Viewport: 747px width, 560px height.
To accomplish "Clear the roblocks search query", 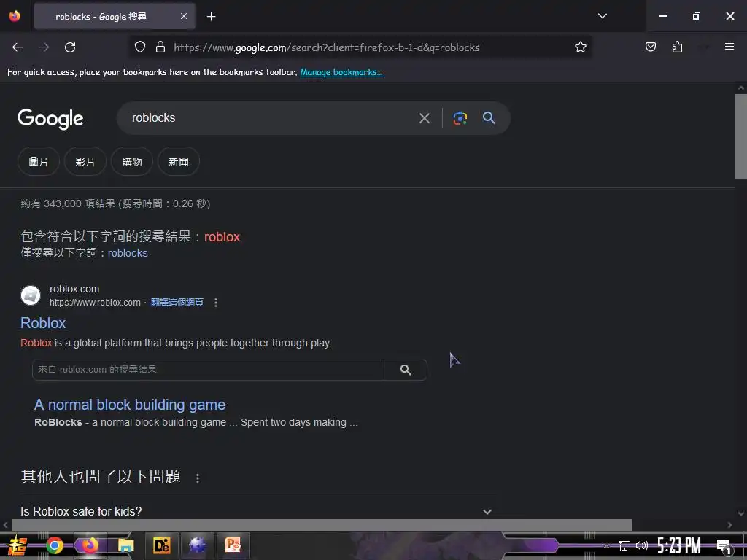I will point(425,118).
